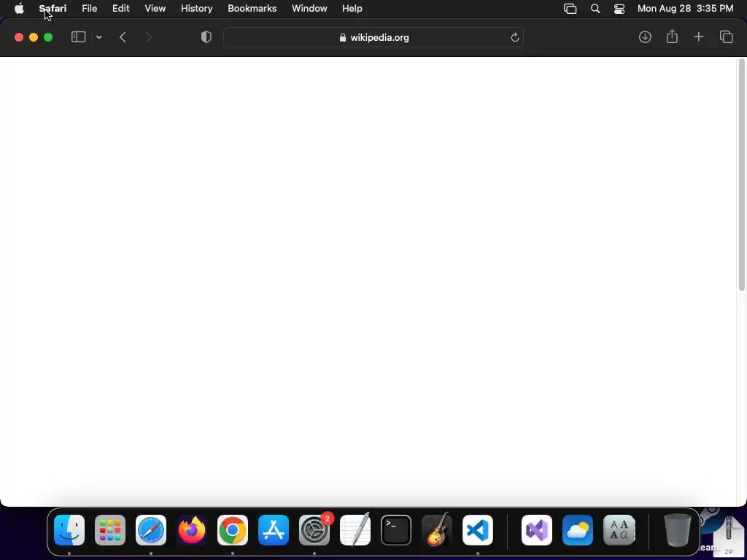Open the Trash from the Dock
The image size is (747, 560).
pyautogui.click(x=677, y=530)
